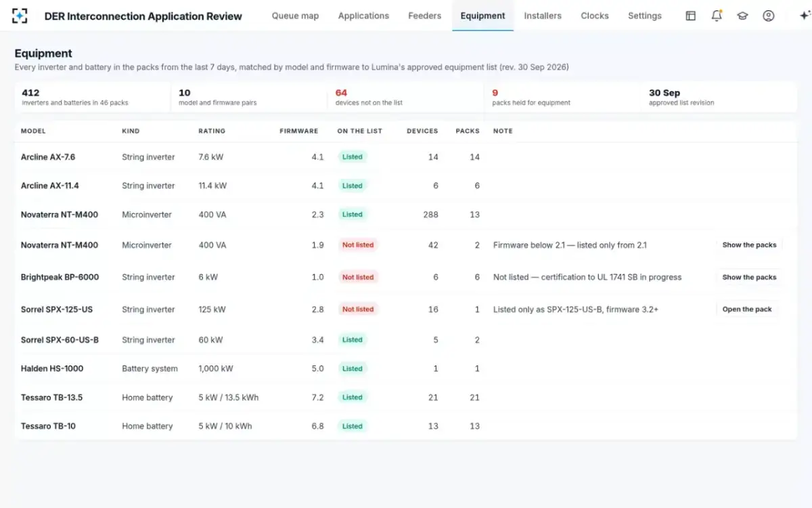812x508 pixels.
Task: Click the DER Interconnection Application Review title
Action: tap(143, 16)
